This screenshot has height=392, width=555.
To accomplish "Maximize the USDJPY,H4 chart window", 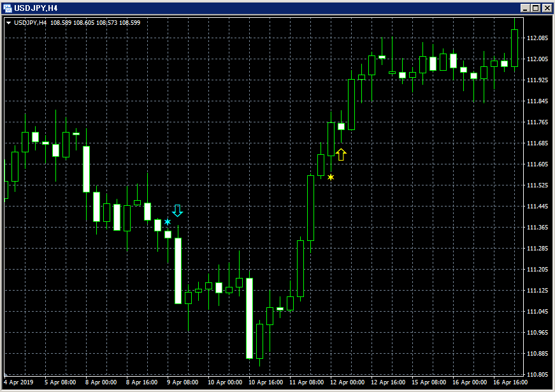I will point(536,8).
